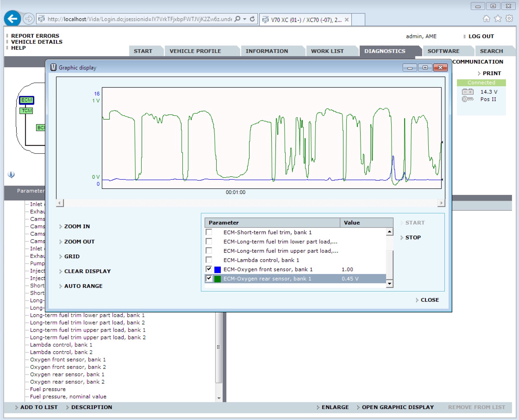Click green swatch for rear sensor
Screen dimensions: 519x420
[x=217, y=279]
